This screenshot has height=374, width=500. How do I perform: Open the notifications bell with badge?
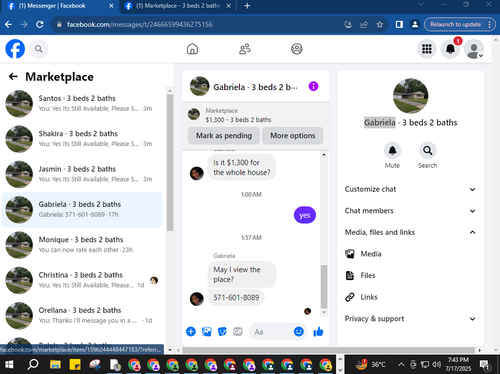point(450,49)
